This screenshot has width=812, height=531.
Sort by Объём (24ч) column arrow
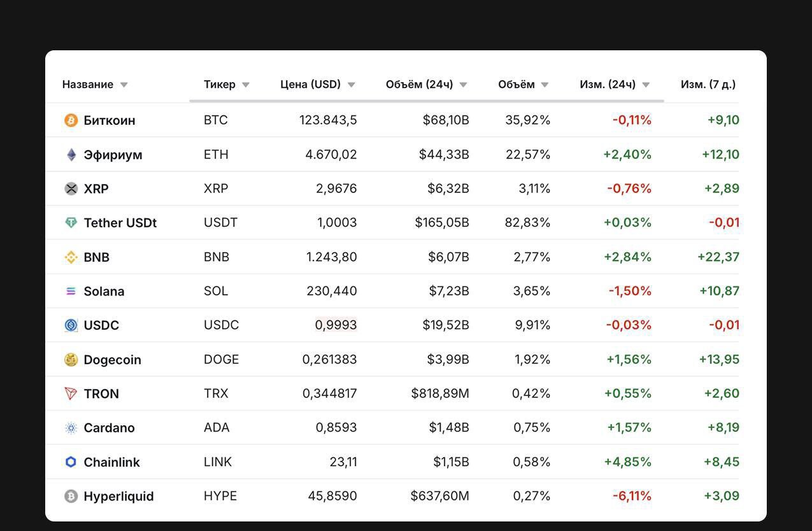[x=463, y=85]
